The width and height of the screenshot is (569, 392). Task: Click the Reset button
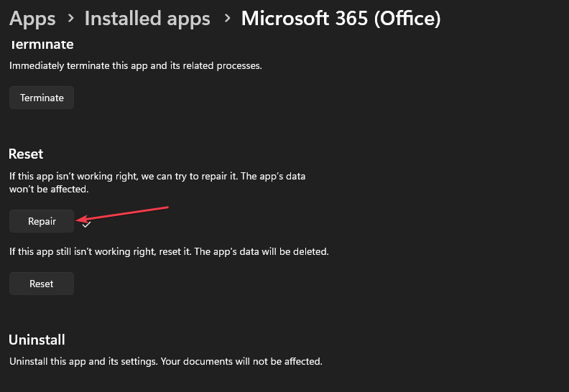tap(42, 283)
